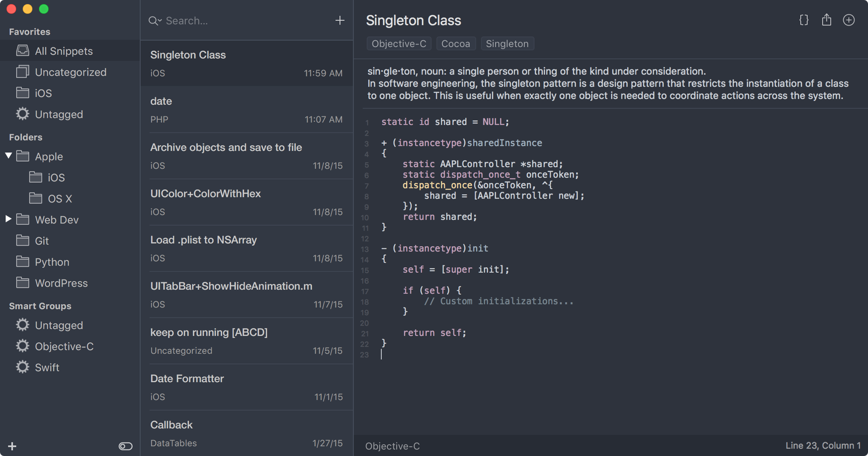Click the circled plus icon in header

pos(849,20)
